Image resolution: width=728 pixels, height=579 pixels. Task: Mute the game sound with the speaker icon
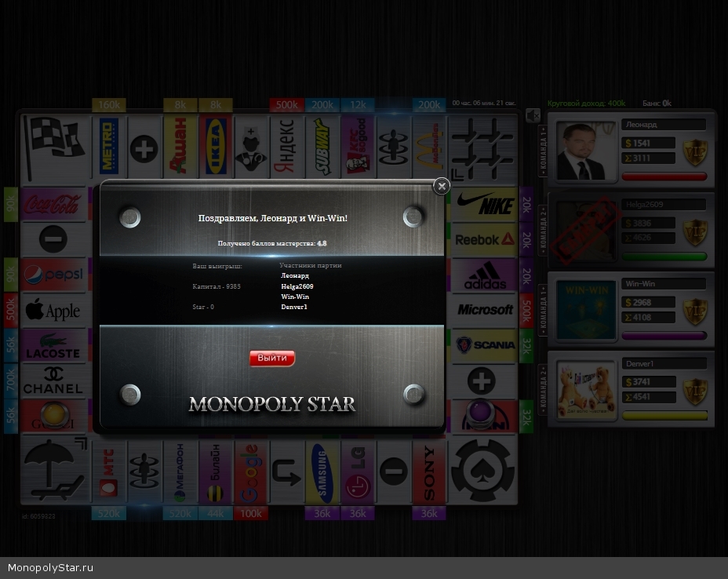pos(533,115)
